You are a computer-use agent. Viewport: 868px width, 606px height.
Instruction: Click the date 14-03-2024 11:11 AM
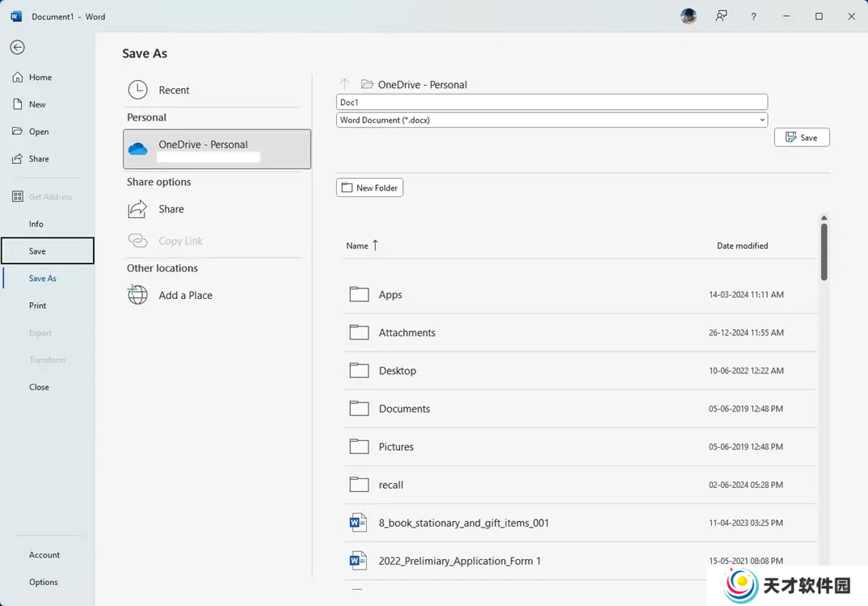746,294
